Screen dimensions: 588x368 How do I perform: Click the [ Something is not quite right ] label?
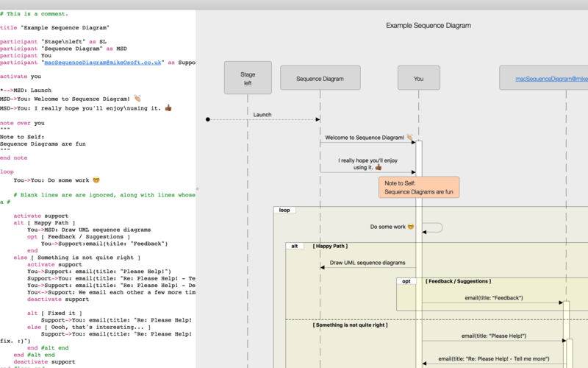(x=351, y=325)
